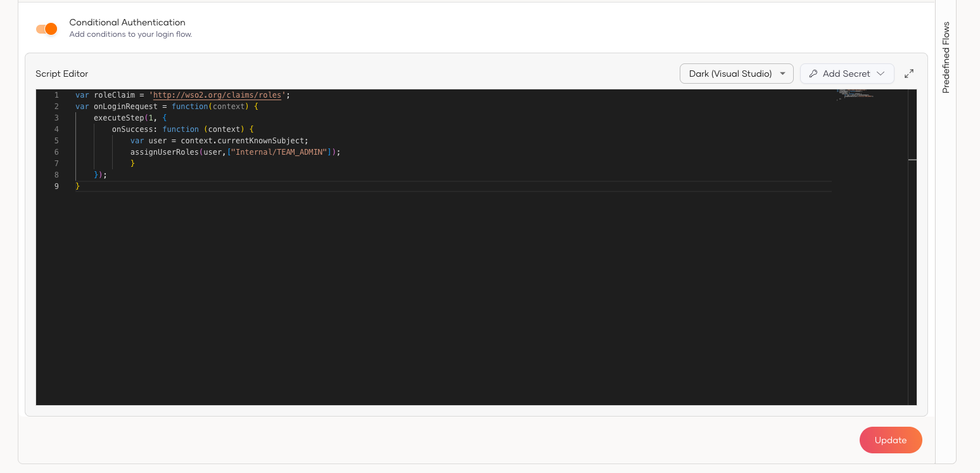Click context.currentKnownSubject on line 5
This screenshot has width=980, height=473.
click(244, 141)
